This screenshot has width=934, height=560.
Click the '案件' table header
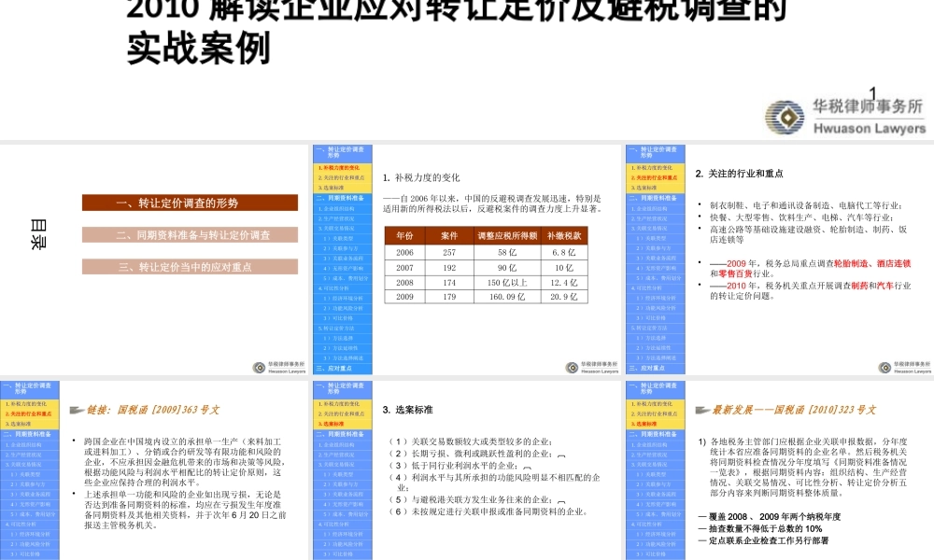coord(449,235)
